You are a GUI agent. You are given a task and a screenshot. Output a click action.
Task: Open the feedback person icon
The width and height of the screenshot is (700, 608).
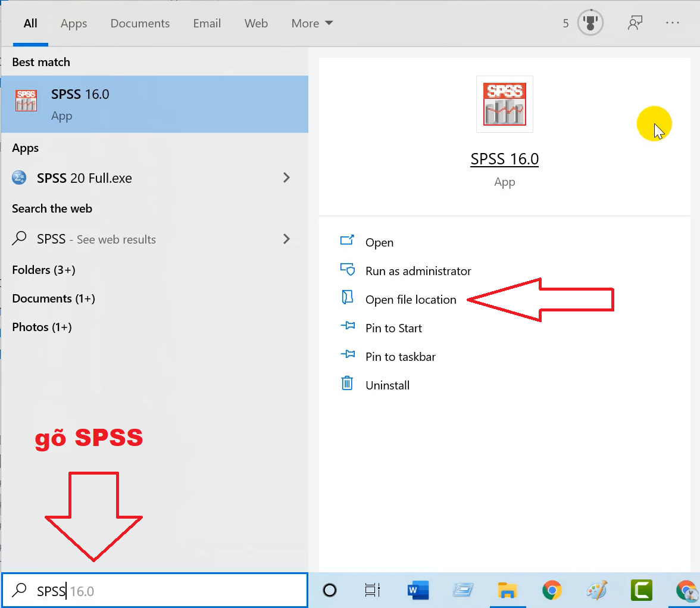point(635,23)
